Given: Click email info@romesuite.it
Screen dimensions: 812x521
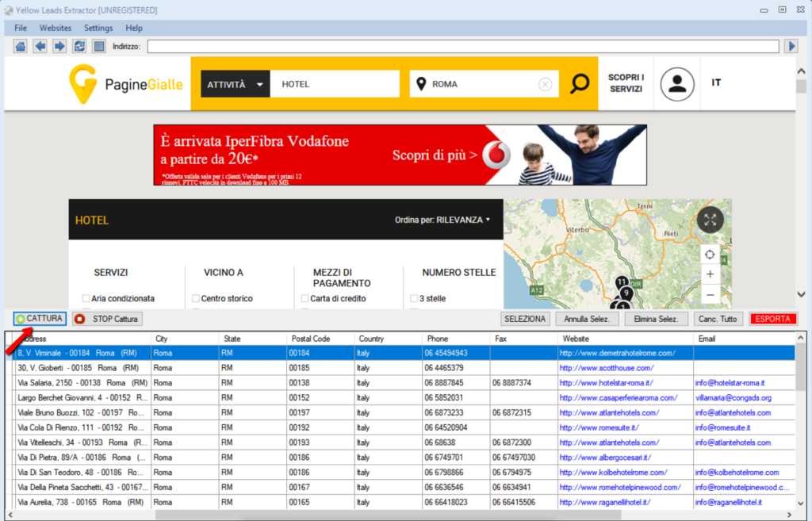Looking at the screenshot, I should point(723,427).
